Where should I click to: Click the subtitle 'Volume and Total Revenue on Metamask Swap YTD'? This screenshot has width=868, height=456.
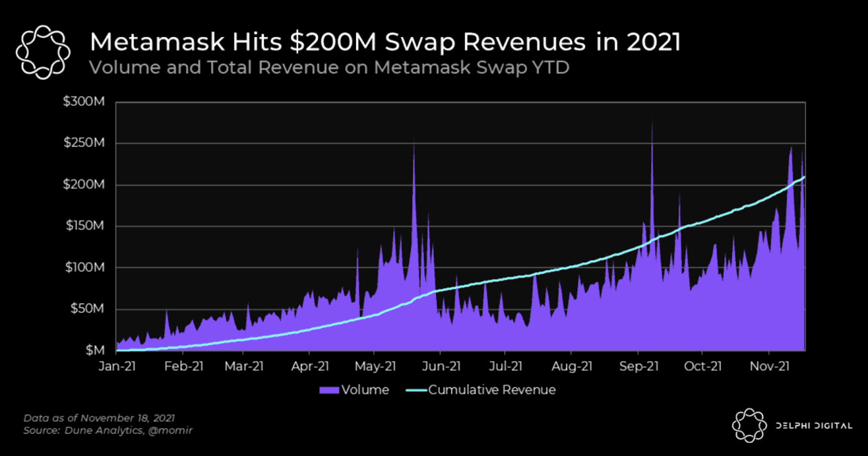pyautogui.click(x=329, y=67)
